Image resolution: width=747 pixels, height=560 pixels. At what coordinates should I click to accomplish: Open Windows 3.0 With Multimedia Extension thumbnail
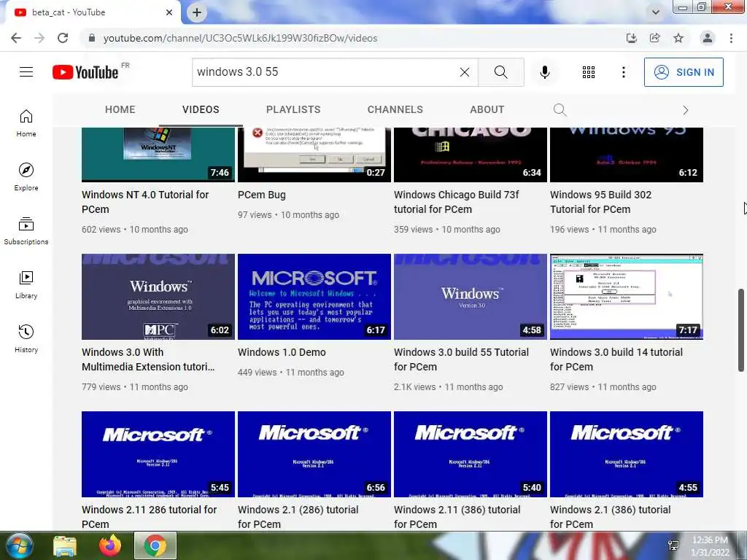point(158,297)
